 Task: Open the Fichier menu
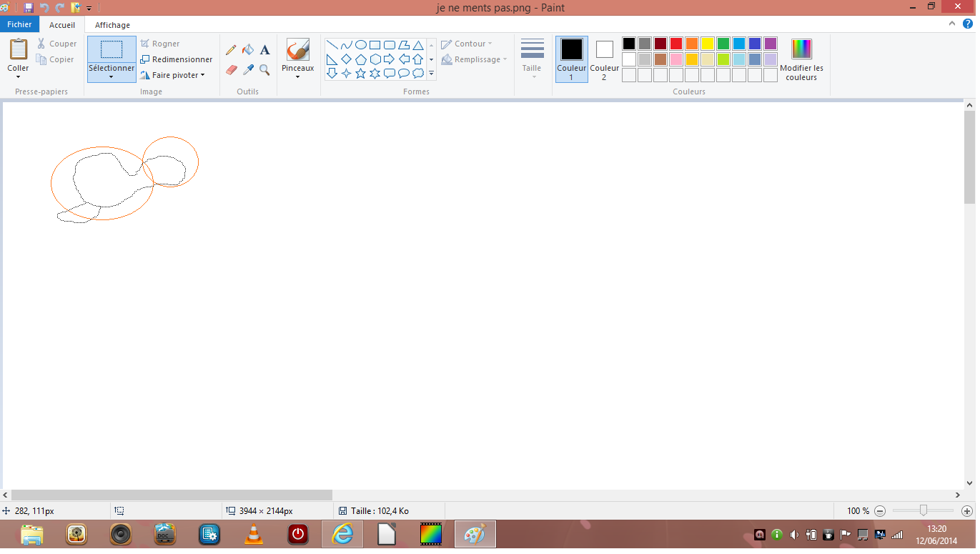(19, 24)
